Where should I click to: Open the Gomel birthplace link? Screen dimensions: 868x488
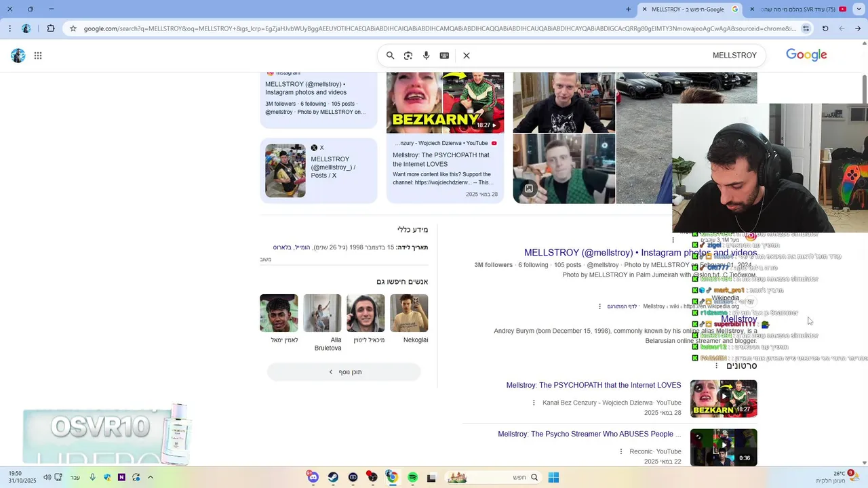(302, 247)
